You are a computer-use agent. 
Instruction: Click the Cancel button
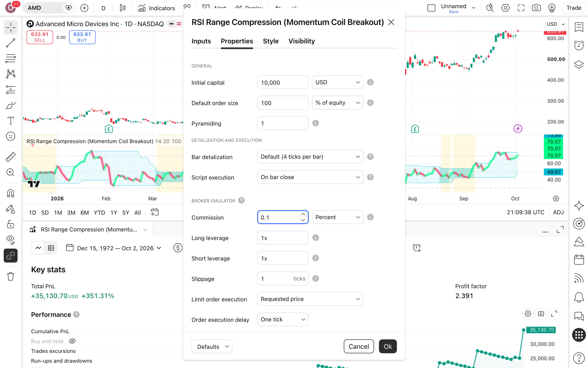359,346
